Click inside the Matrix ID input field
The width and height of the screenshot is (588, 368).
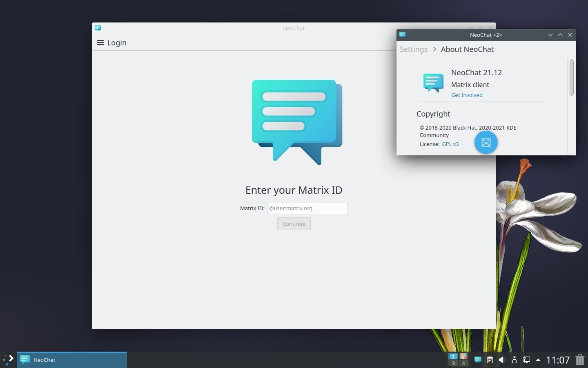pos(307,208)
